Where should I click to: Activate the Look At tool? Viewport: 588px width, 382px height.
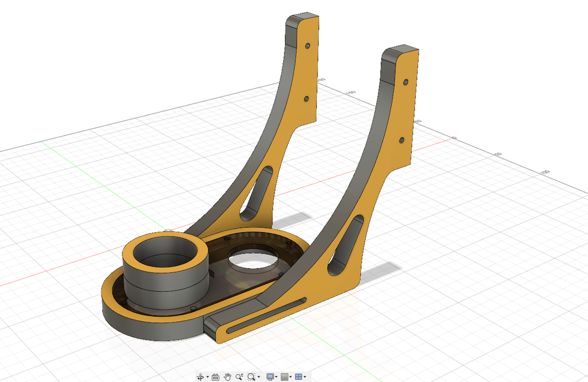coord(216,377)
